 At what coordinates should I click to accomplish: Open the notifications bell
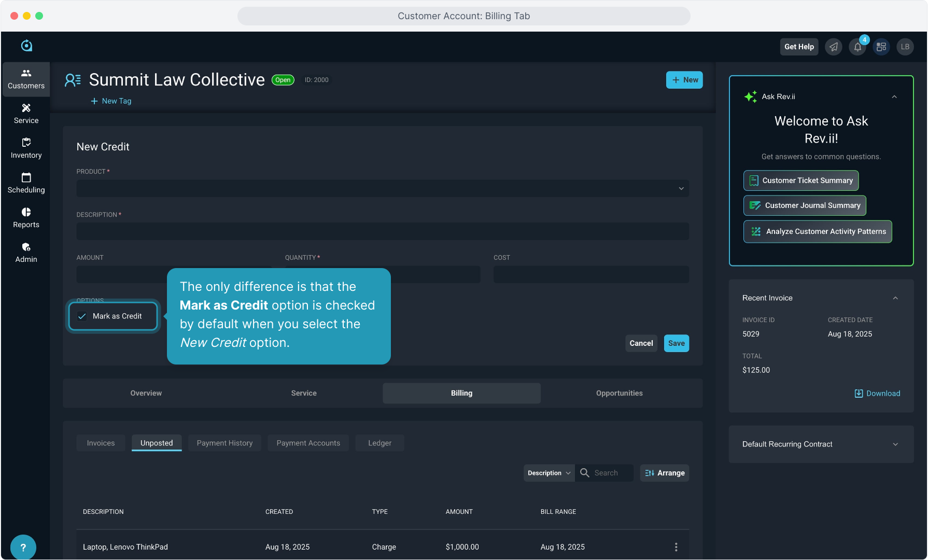(x=857, y=47)
